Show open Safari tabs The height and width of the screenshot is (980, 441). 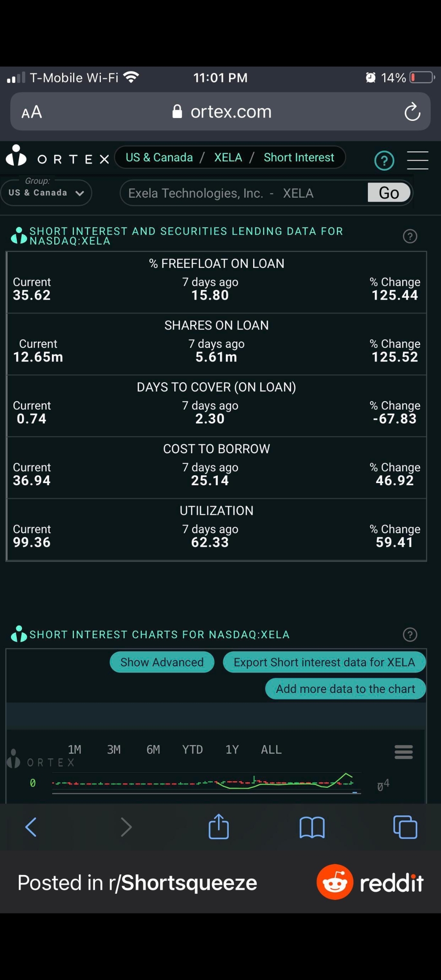pos(405,827)
